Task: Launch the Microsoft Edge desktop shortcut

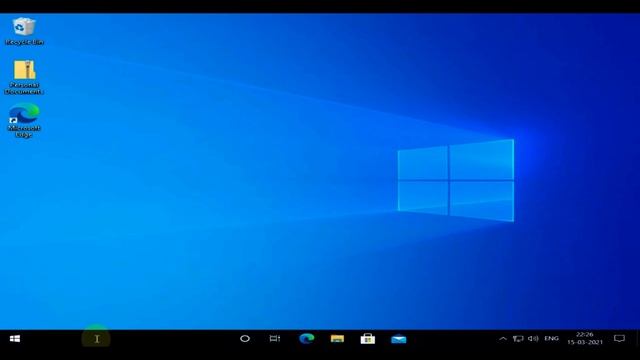Action: coord(24,120)
